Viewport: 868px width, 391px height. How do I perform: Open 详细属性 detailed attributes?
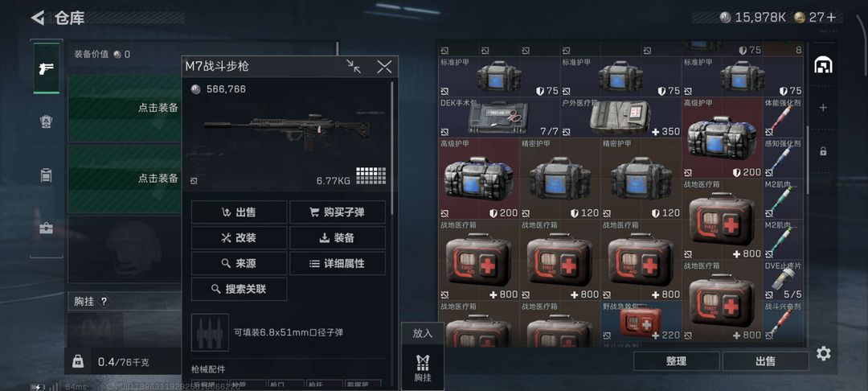[x=338, y=264]
